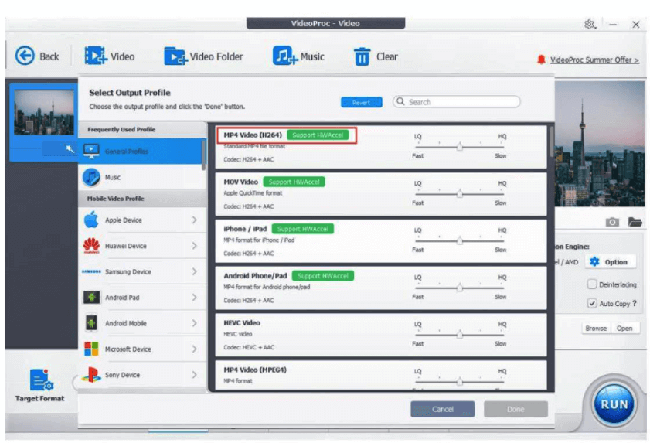Select the Huawei Device logo

(91, 246)
